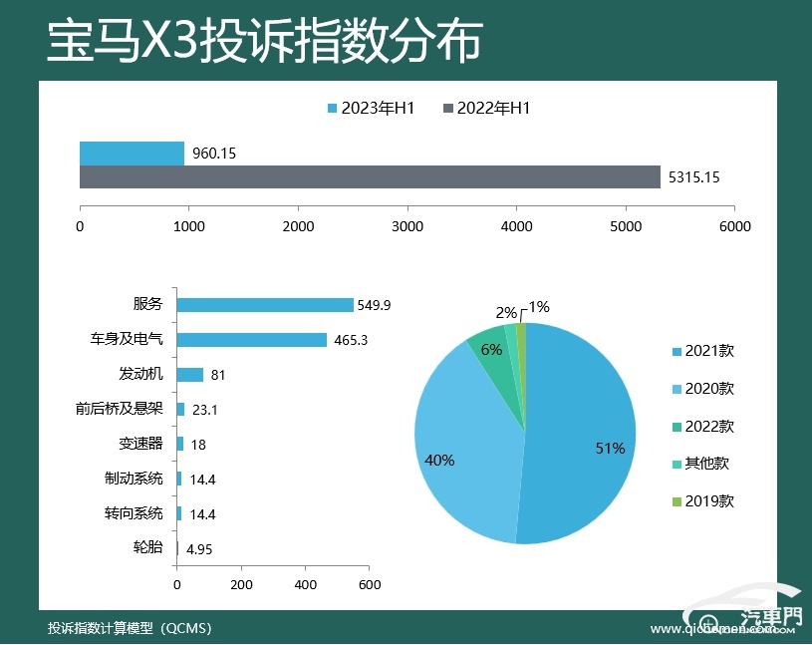This screenshot has width=812, height=645.
Task: Click the 2021款 legend color square
Action: coord(677,352)
